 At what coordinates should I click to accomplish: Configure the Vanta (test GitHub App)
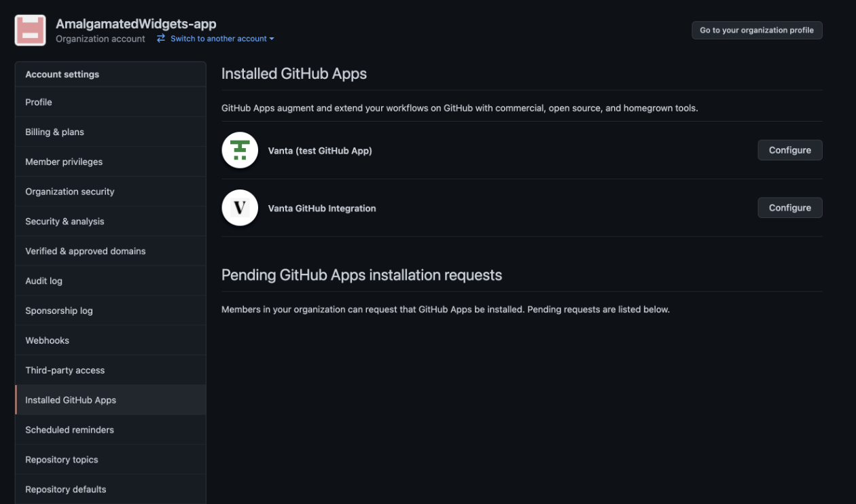click(x=790, y=150)
